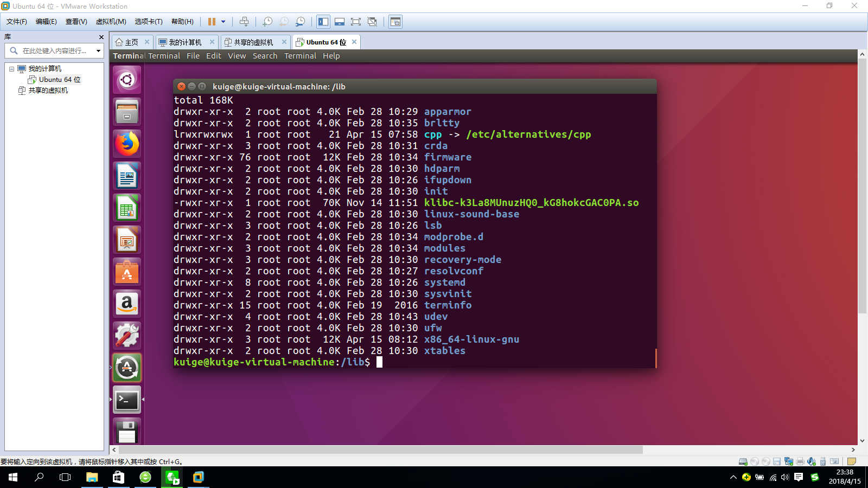Open the Amazon launcher icon

[x=127, y=304]
